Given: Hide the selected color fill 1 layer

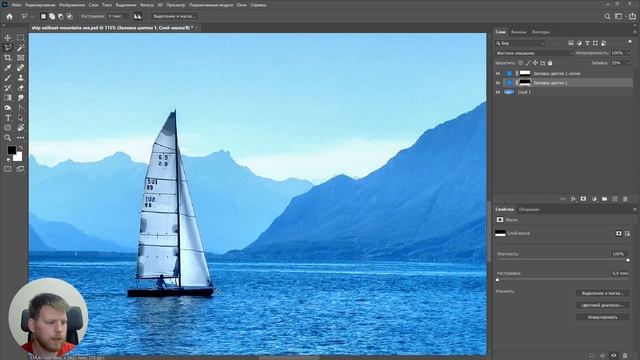Looking at the screenshot, I should click(x=498, y=83).
